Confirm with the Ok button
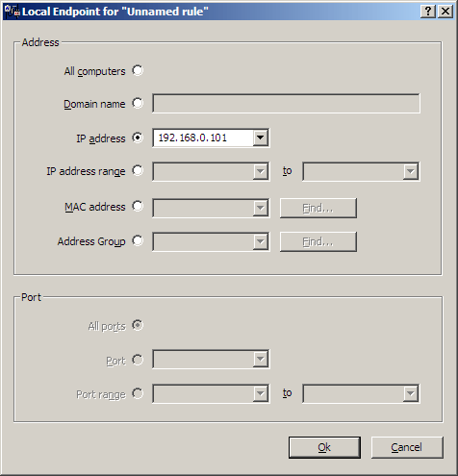Screen dimensions: 458x476 click(x=324, y=447)
